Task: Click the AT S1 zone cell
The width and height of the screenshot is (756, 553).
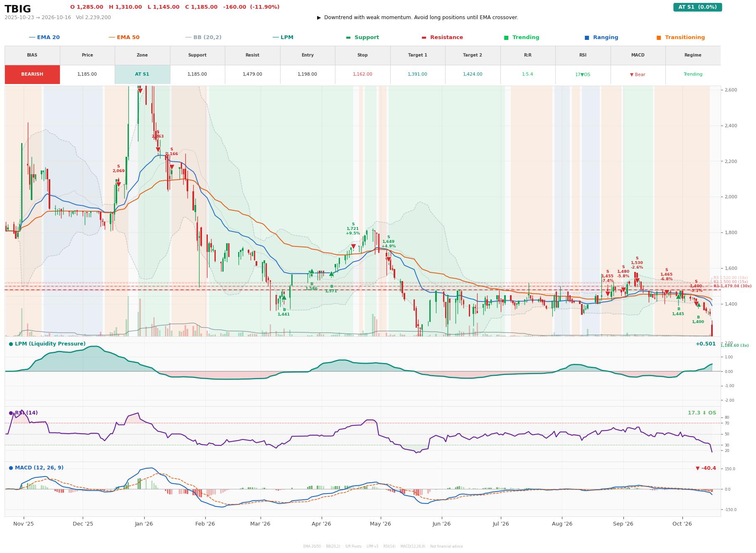Action: click(x=142, y=74)
